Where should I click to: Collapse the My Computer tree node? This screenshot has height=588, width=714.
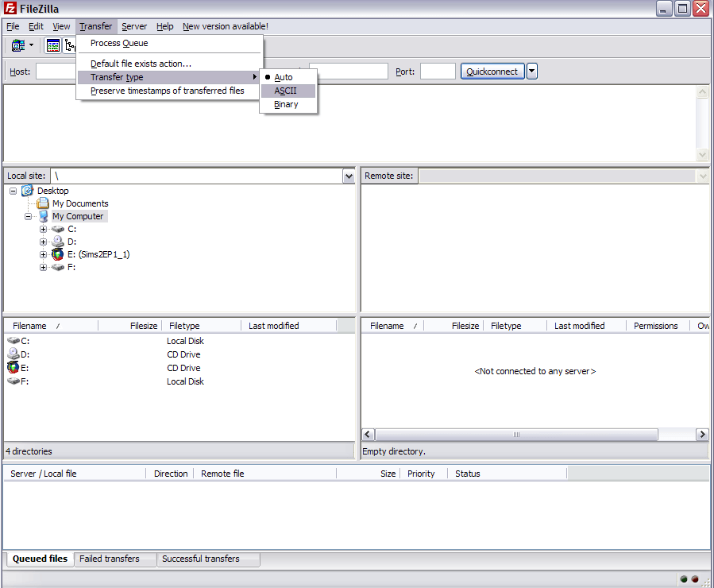tap(29, 216)
